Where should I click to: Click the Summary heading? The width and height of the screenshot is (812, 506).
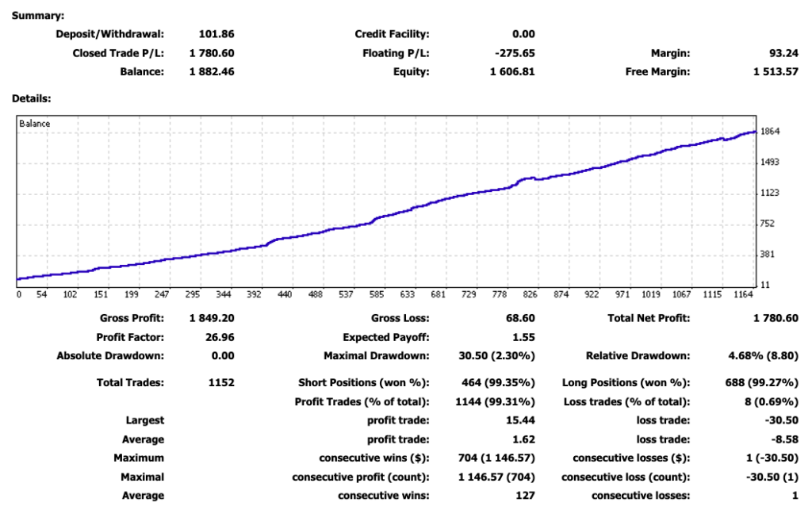[x=38, y=16]
